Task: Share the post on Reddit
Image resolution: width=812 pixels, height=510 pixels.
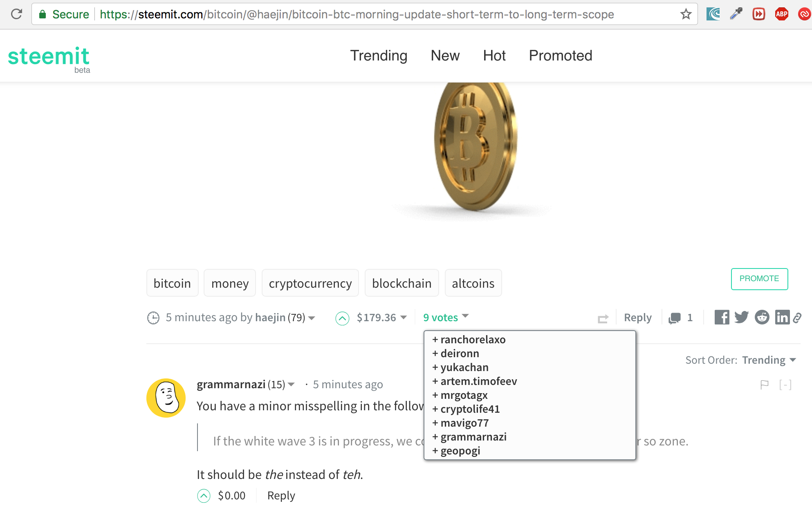Action: (x=762, y=317)
